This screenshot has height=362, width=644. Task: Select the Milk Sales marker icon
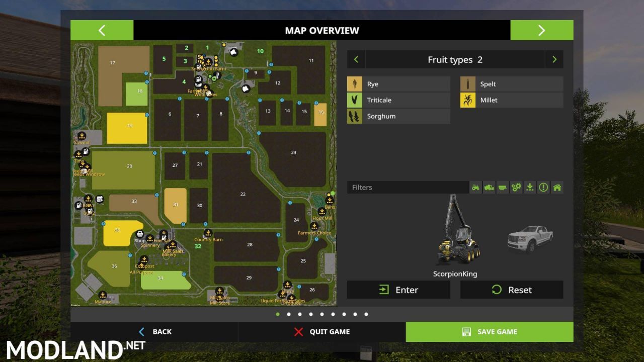click(173, 245)
